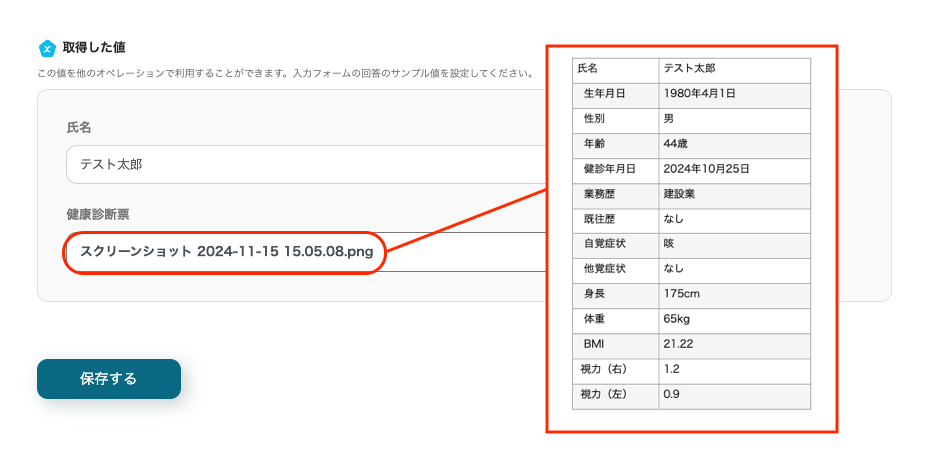
Task: Click the 咳 value cell
Action: pyautogui.click(x=734, y=246)
